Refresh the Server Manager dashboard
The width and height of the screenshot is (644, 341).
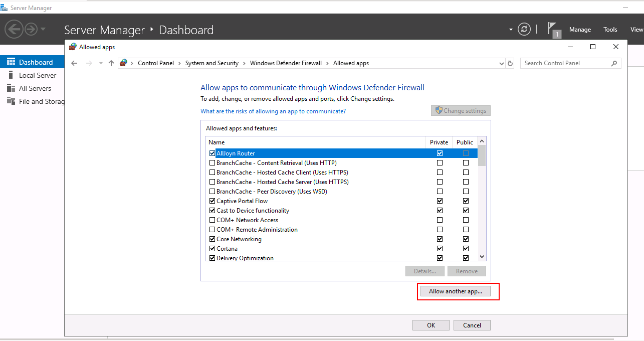point(524,29)
